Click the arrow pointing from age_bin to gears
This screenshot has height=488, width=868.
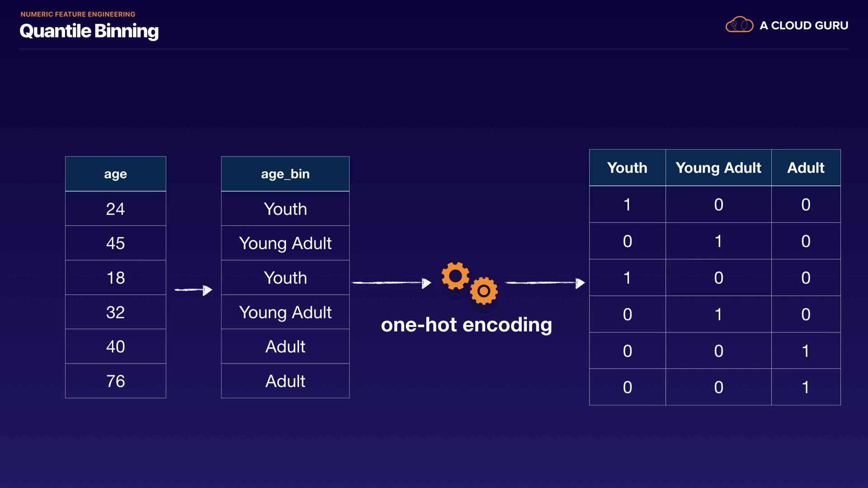(392, 283)
